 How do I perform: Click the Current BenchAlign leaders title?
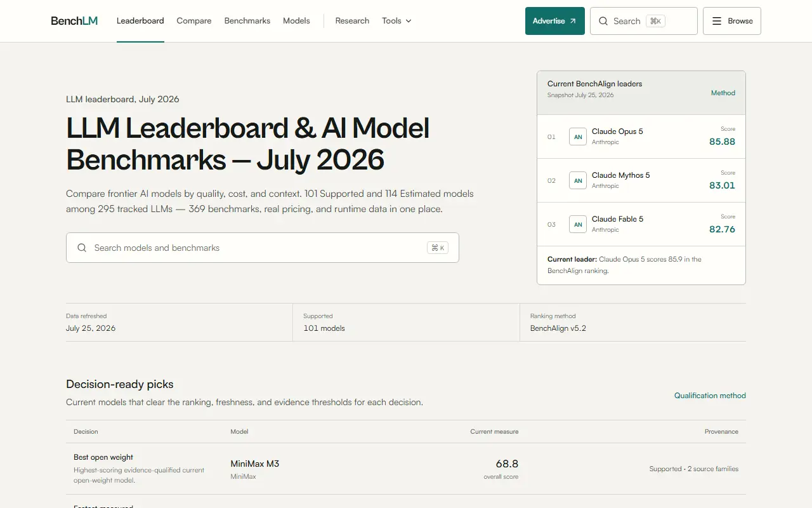(595, 84)
